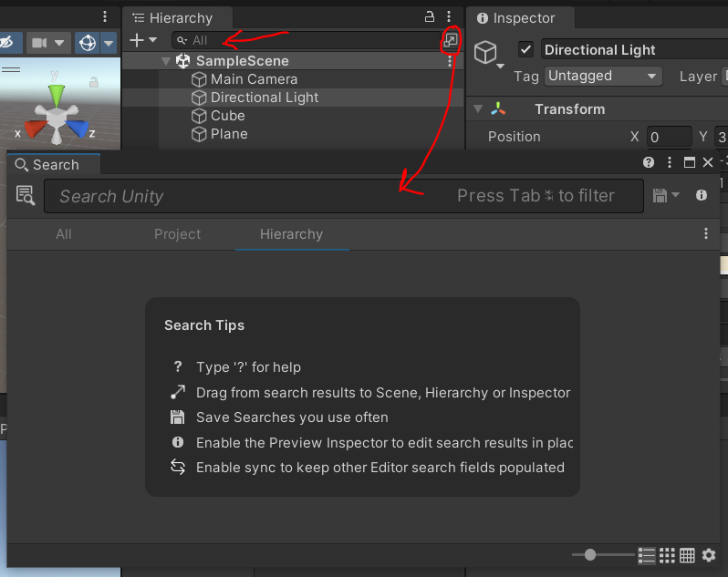
Task: Open SampleScene context menu dots
Action: [x=450, y=61]
